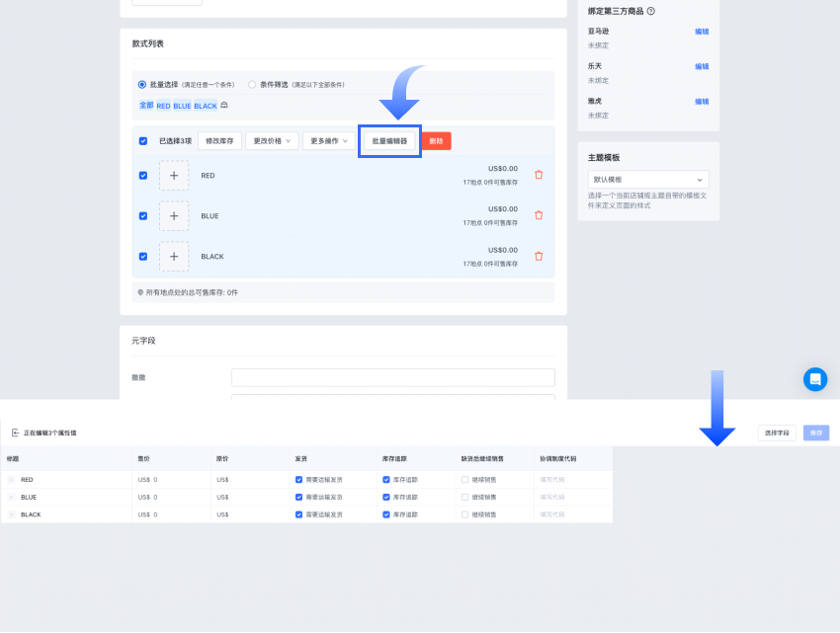Viewport: 840px width, 633px height.
Task: Toggle 需要运输发货 for RED row
Action: click(298, 480)
